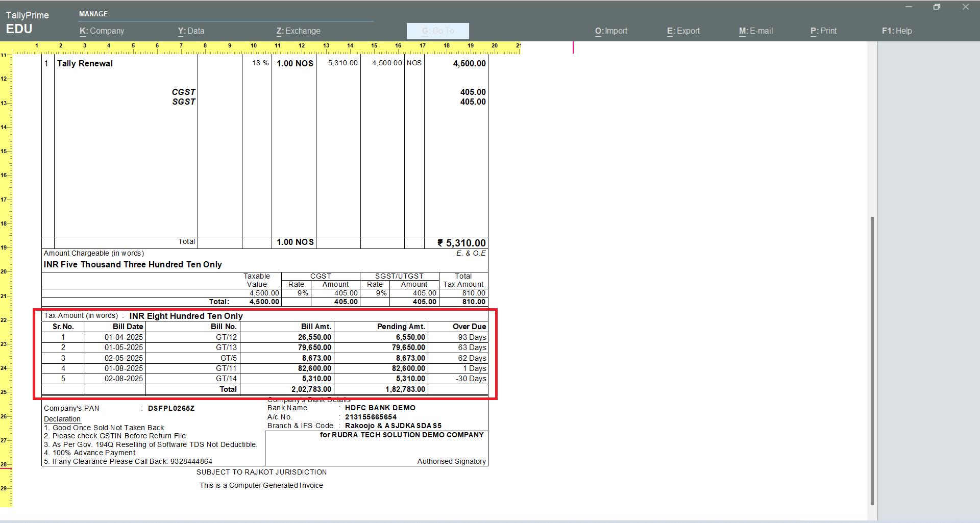Click the Tally Renewal item description
Viewport: 980px width, 523px height.
click(85, 64)
